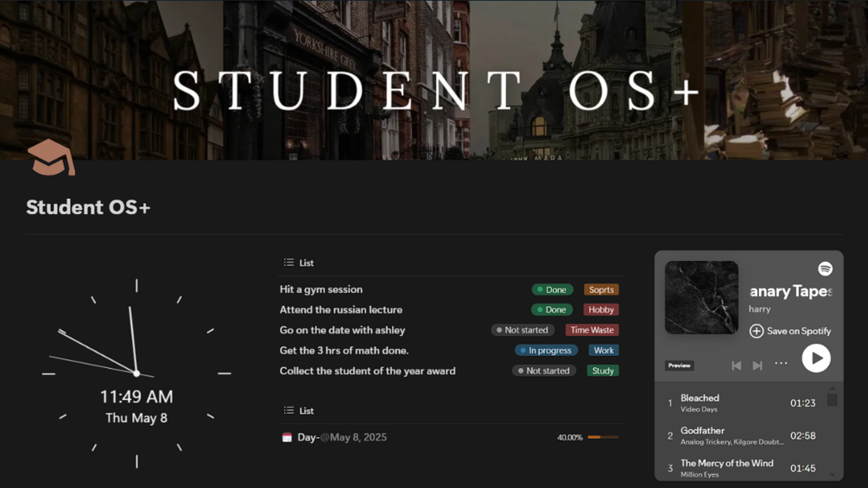Click Save on Spotify plus button
The image size is (868, 488).
pos(757,331)
